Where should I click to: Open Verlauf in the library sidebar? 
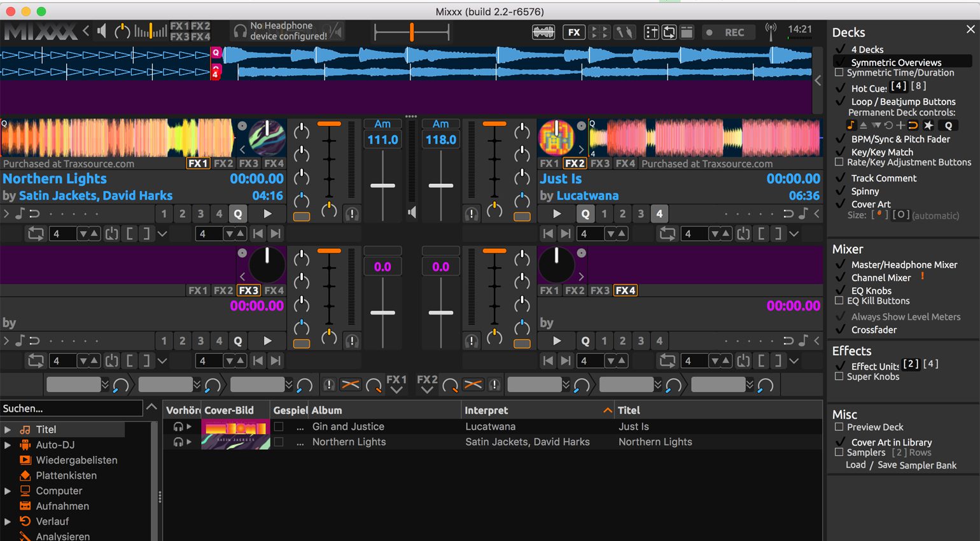(52, 521)
